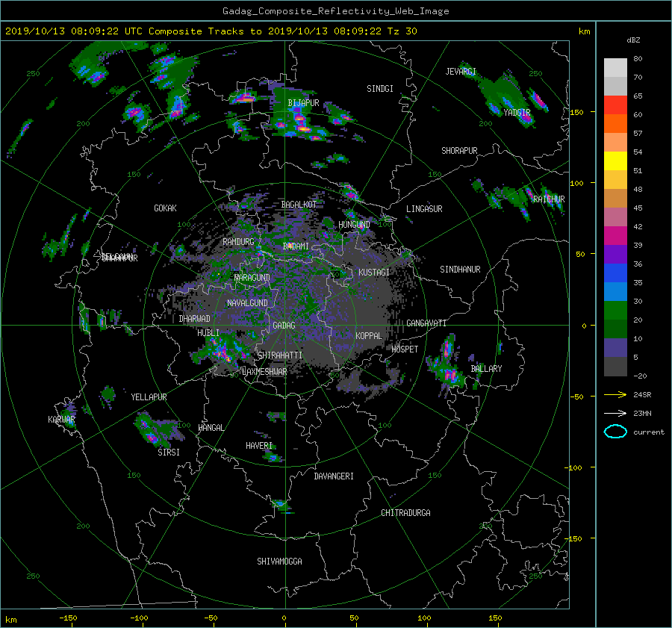Select the SINDHANUR city label
The width and height of the screenshot is (672, 628).
tap(460, 270)
